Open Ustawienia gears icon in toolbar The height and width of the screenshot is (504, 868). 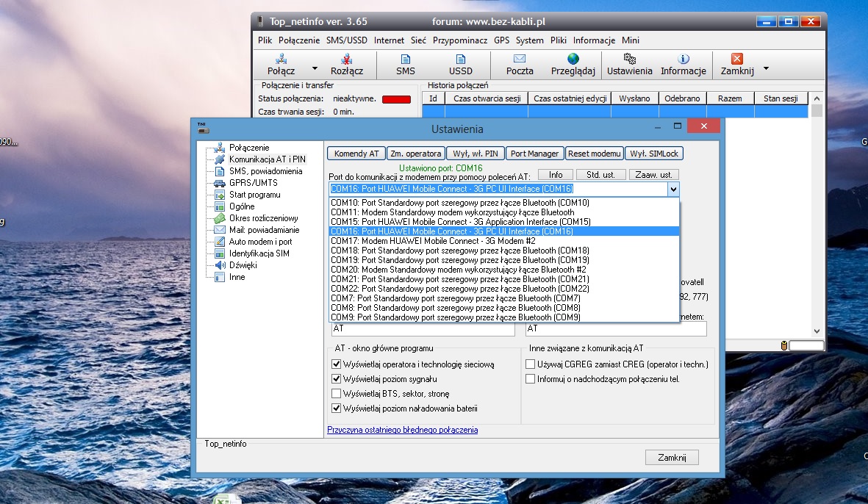(x=629, y=60)
